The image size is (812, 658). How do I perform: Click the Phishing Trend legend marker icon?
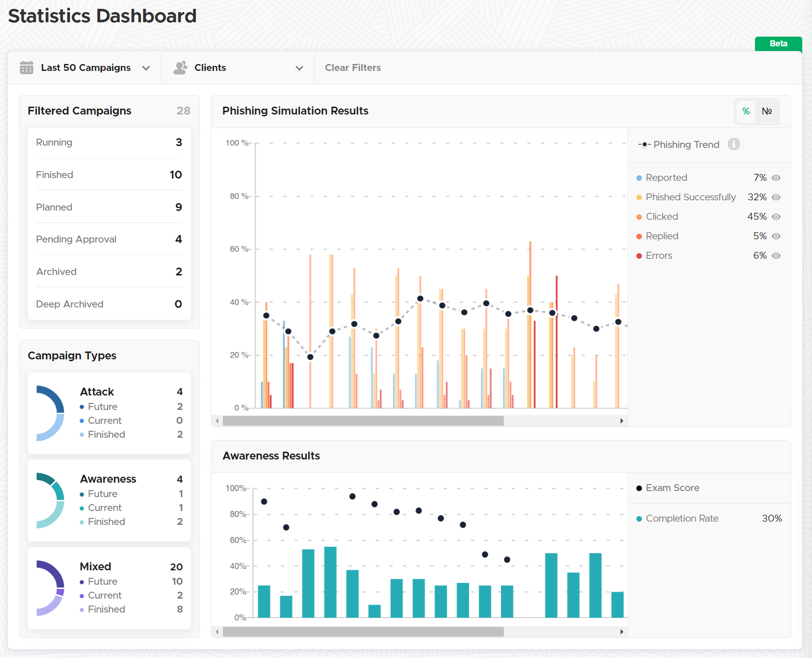coord(644,145)
